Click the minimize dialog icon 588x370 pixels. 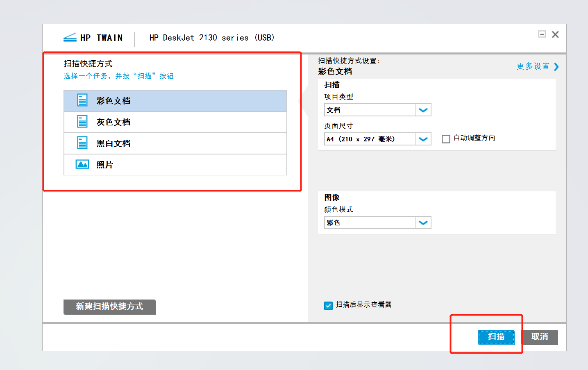542,34
